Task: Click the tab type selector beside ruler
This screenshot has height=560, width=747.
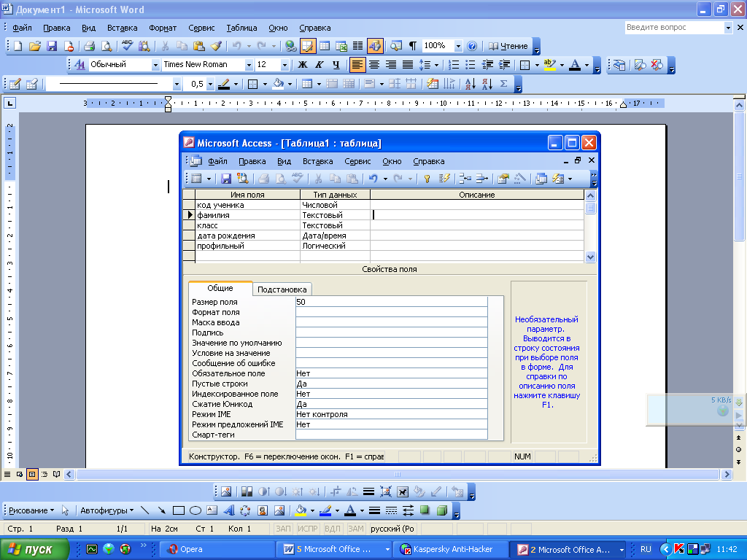Action: 9,103
